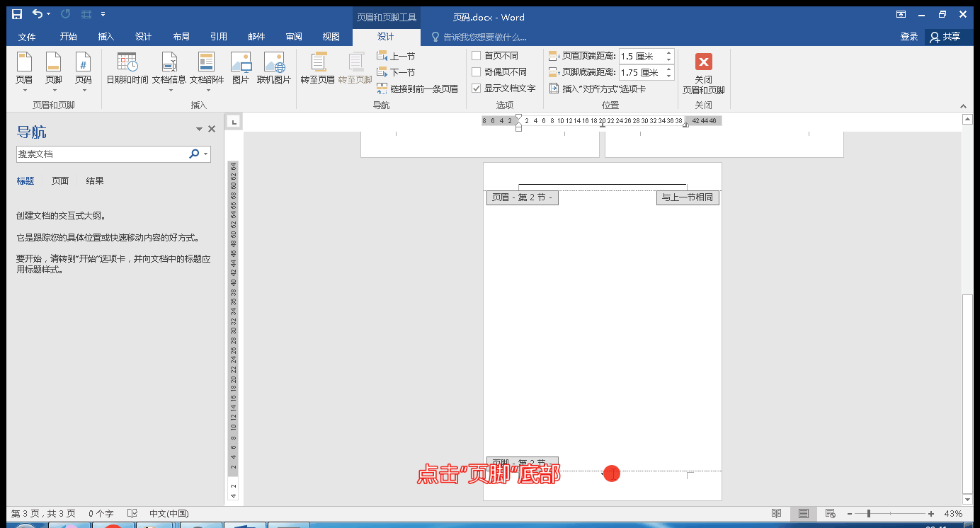Image resolution: width=980 pixels, height=528 pixels.
Task: Click the View (视图) tab
Action: pyautogui.click(x=331, y=37)
